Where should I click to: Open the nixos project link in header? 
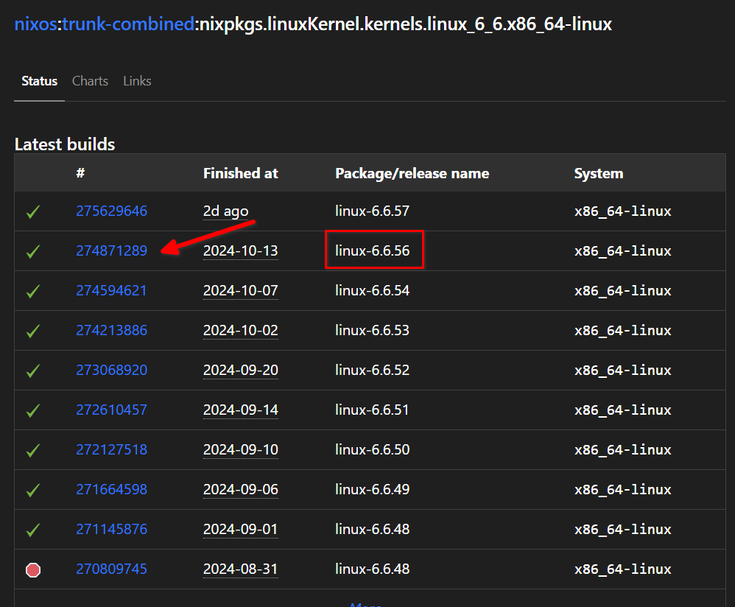(36, 24)
